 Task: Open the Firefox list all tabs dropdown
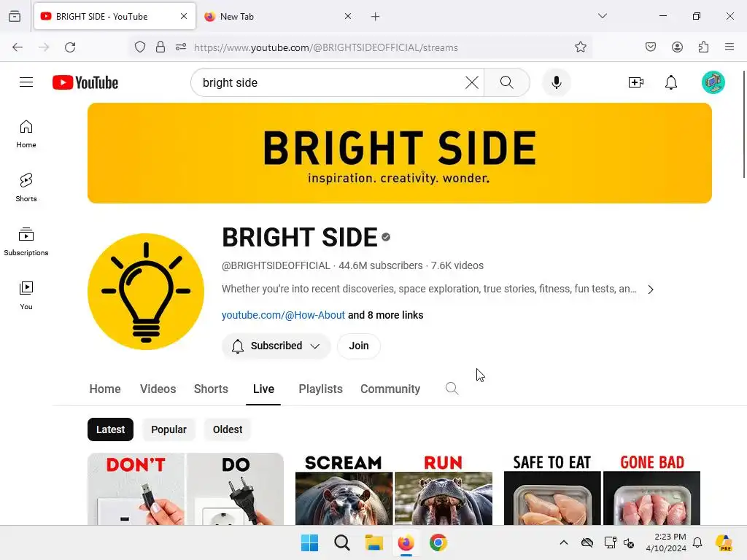pyautogui.click(x=602, y=16)
